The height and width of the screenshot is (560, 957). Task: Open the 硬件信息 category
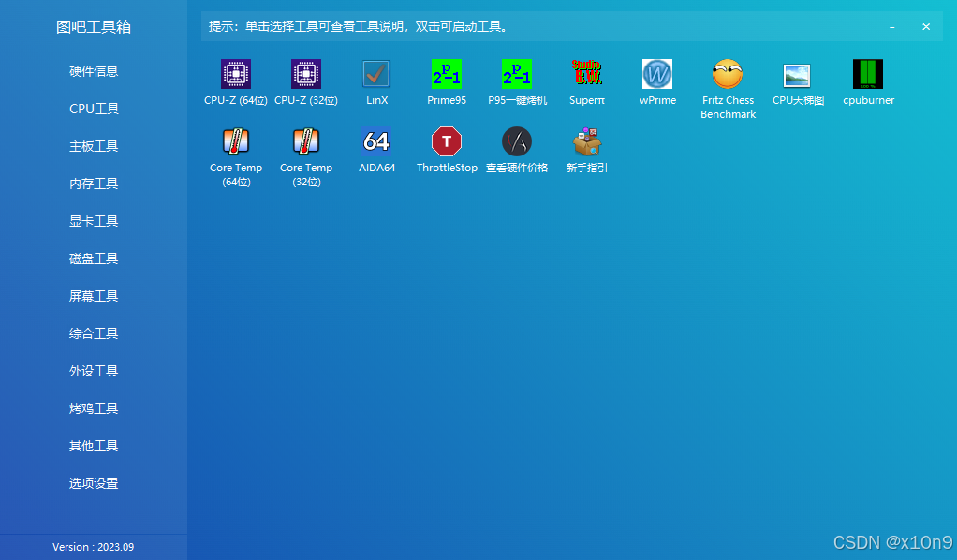coord(94,71)
